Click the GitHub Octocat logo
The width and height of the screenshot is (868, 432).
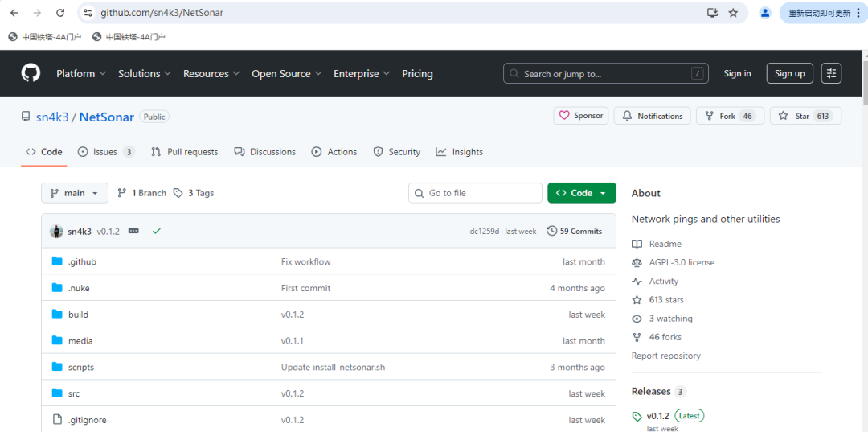click(x=31, y=73)
